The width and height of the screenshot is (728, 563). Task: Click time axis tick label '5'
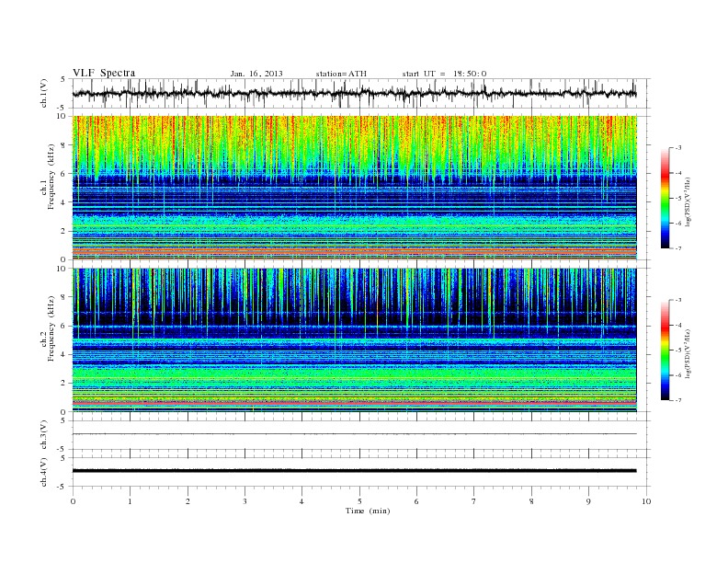[x=359, y=501]
